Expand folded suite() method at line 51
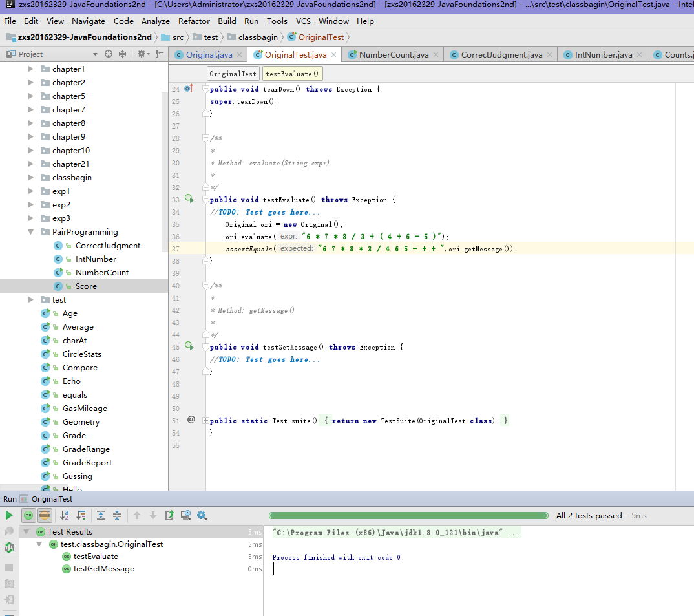This screenshot has height=616, width=694. 205,420
